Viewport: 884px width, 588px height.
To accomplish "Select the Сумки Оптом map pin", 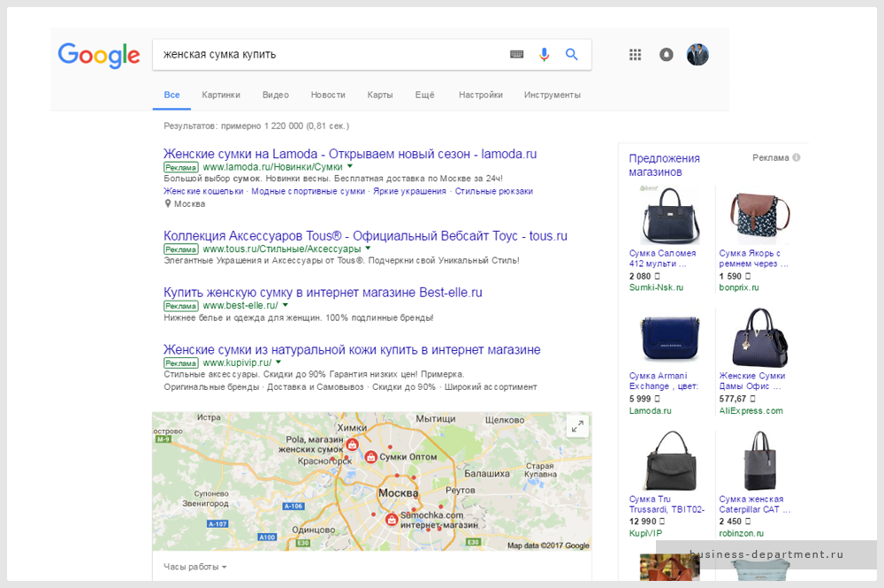I will click(370, 456).
